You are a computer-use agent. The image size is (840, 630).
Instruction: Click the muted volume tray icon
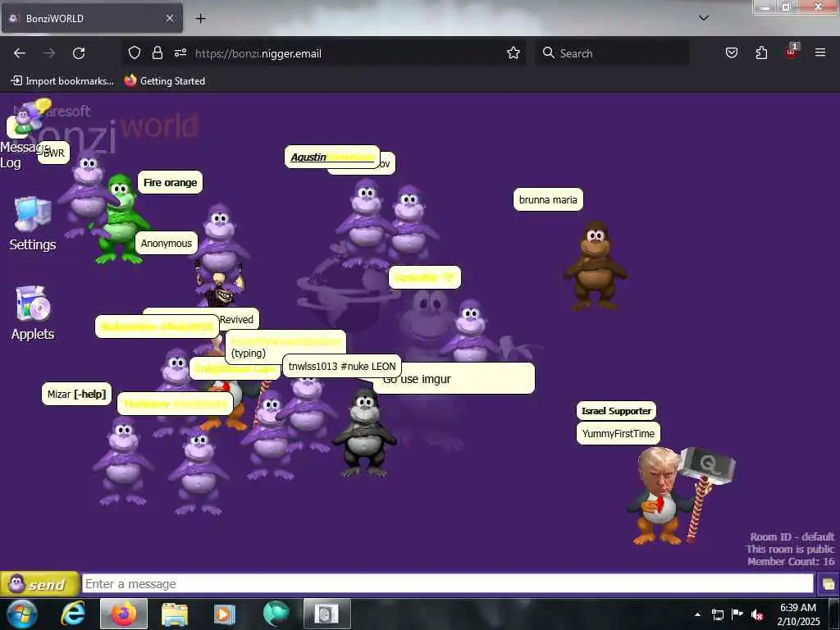(757, 614)
